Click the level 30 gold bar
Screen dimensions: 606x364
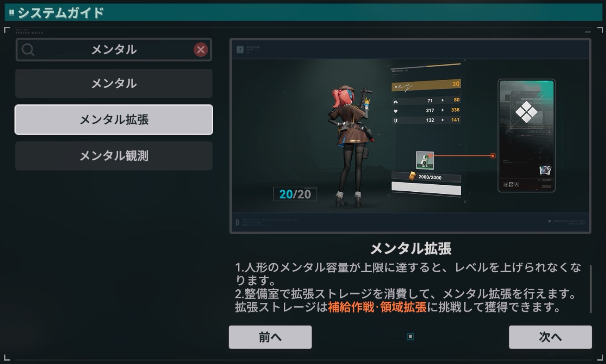point(426,85)
